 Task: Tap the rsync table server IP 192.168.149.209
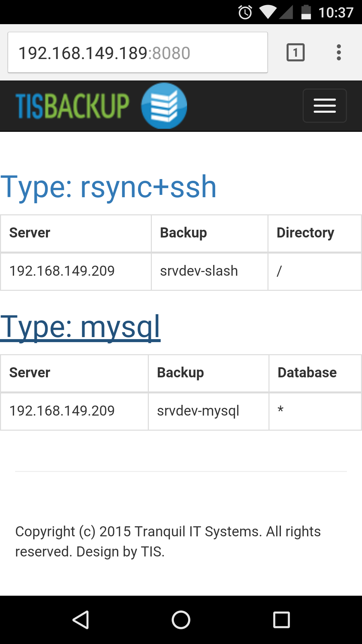pyautogui.click(x=62, y=271)
